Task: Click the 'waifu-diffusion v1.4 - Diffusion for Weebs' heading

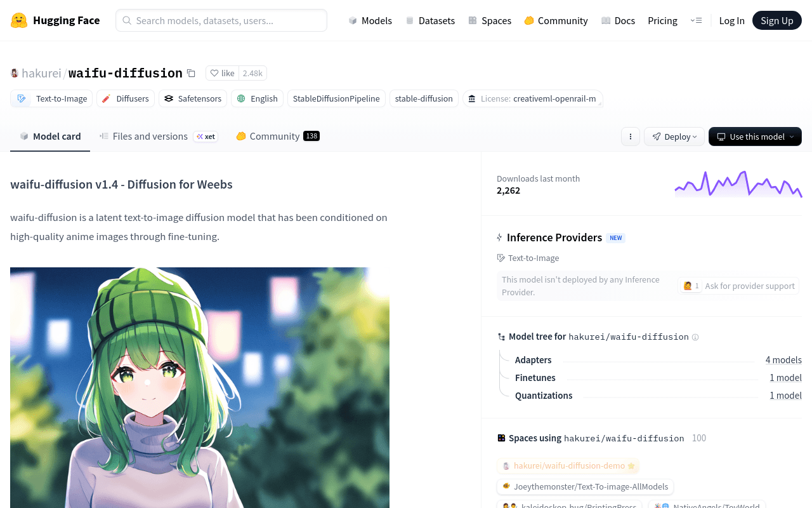Action: [x=121, y=184]
